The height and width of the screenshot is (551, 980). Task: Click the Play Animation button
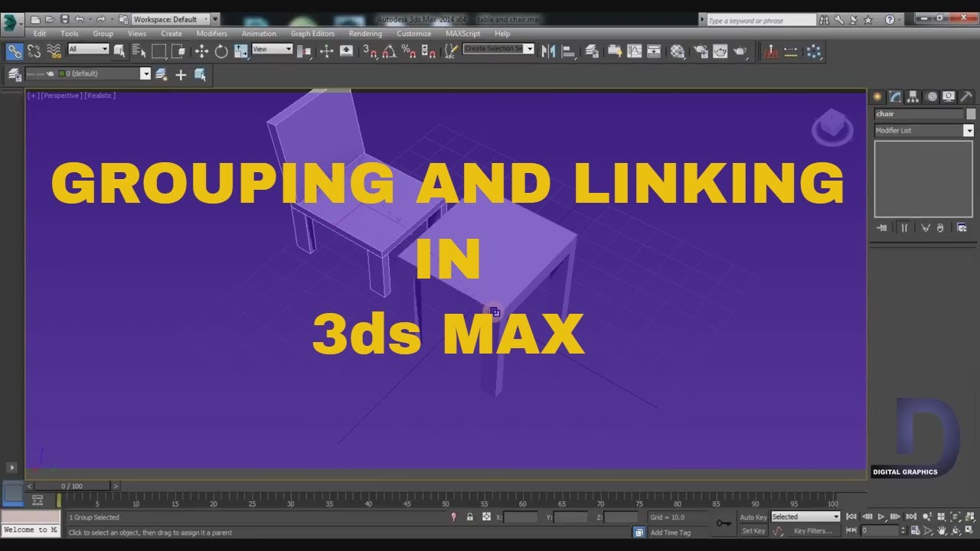(881, 517)
